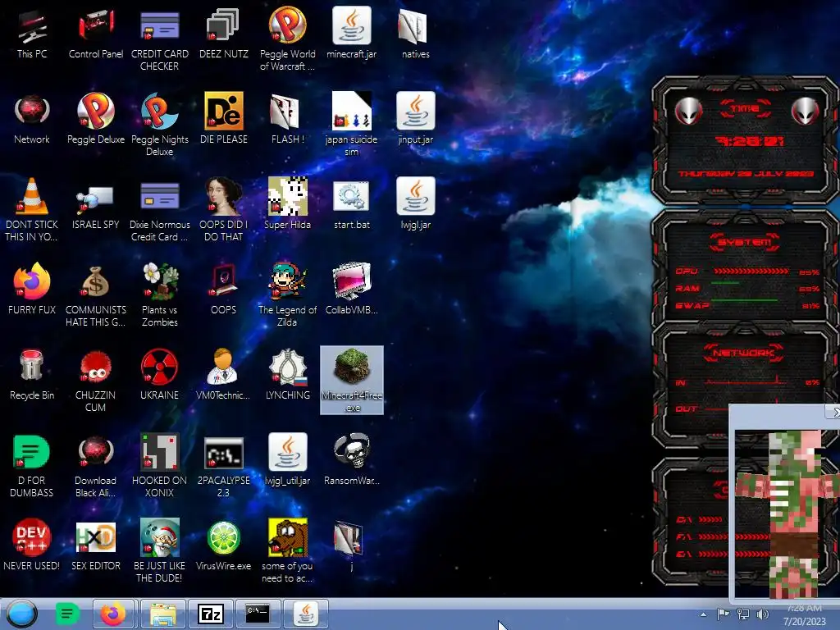This screenshot has height=630, width=840.
Task: Select the VM0Technic doctor icon
Action: pos(223,367)
